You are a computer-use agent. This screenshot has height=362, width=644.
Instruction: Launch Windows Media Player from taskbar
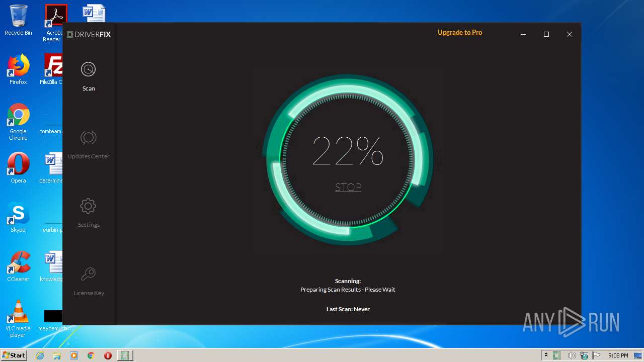74,355
